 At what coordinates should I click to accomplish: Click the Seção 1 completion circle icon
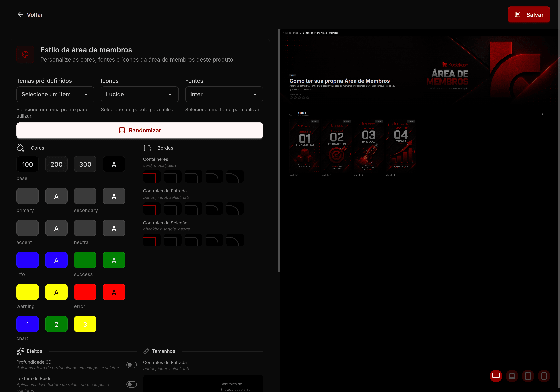pos(291,114)
